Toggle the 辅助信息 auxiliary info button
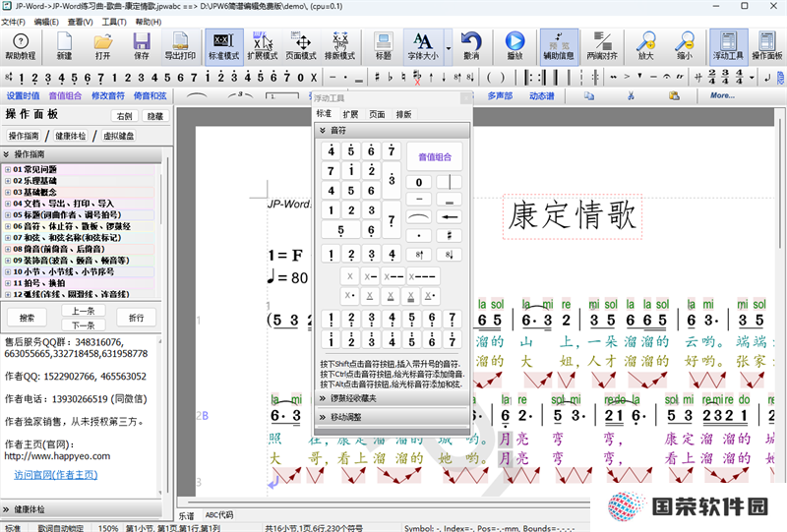The height and width of the screenshot is (532, 787). 559,46
